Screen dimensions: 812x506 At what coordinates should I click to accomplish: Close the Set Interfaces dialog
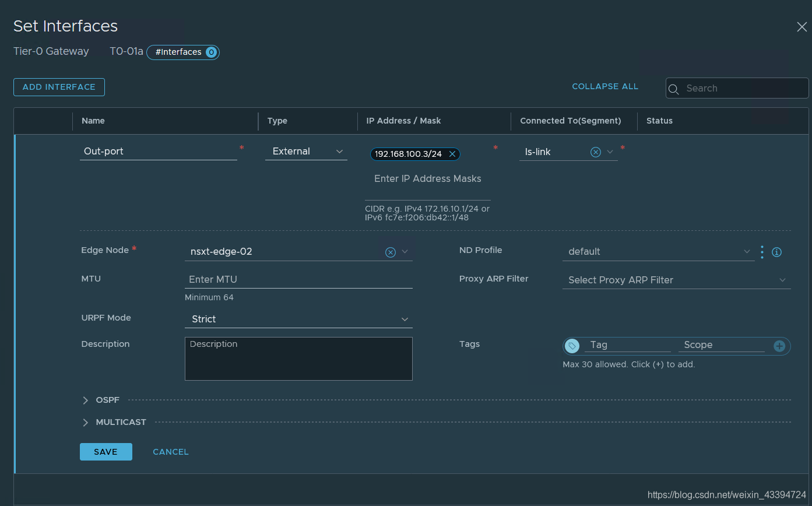point(802,27)
